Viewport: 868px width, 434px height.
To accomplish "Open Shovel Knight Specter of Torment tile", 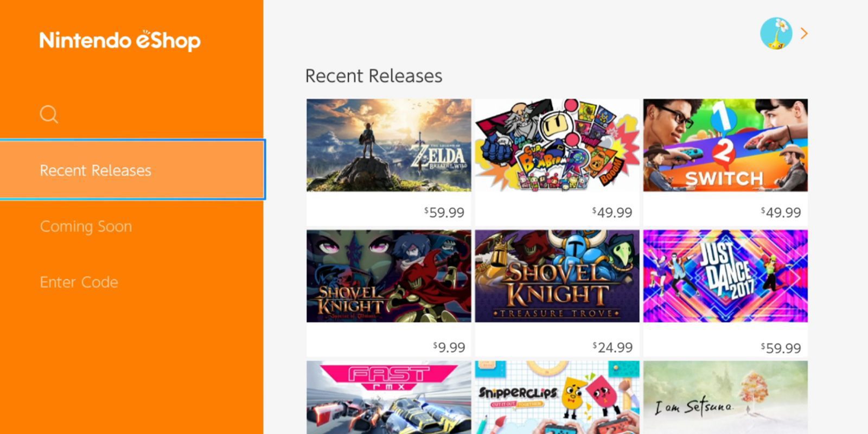I will [x=387, y=276].
